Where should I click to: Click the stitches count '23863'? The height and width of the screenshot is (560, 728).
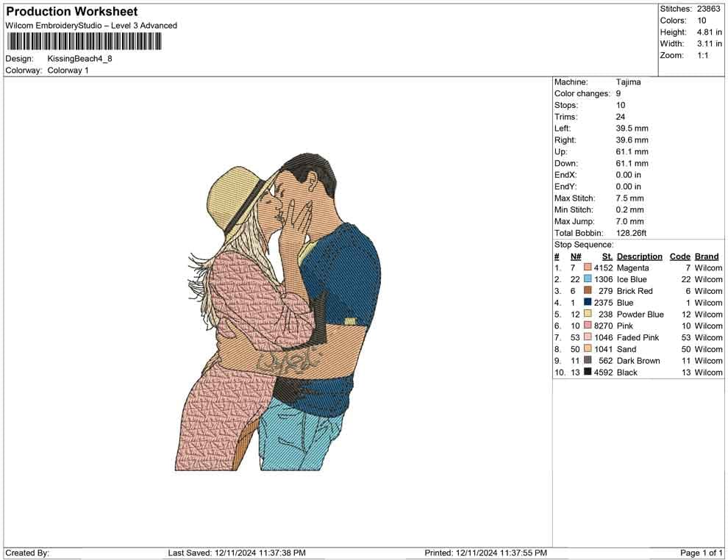708,9
